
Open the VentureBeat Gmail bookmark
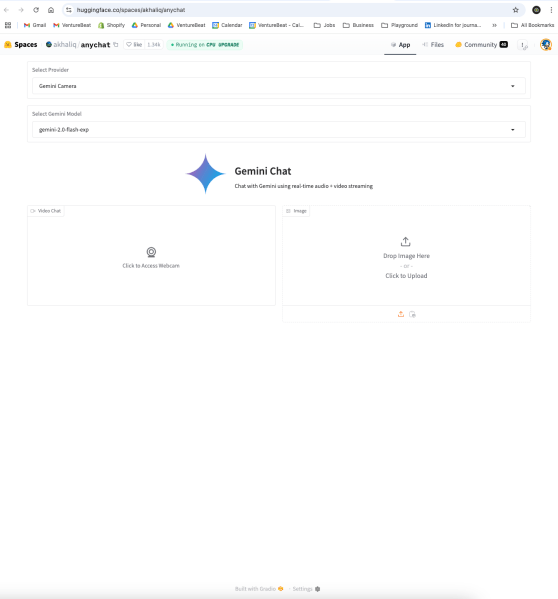[72, 25]
